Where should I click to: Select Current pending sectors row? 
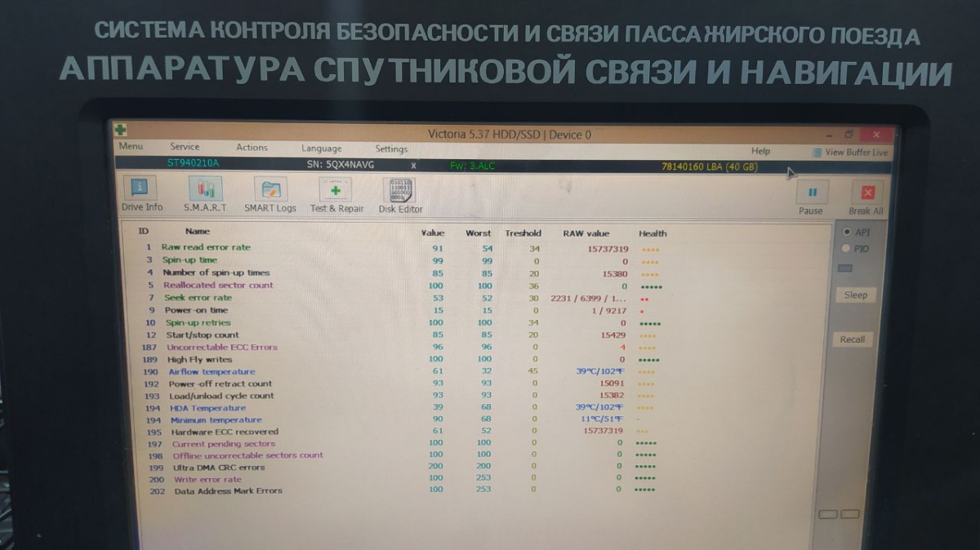400,444
